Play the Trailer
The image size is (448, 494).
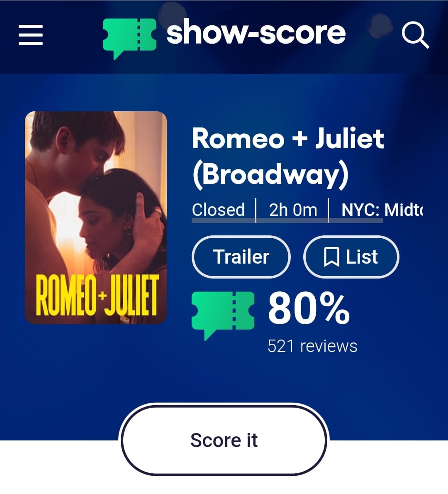click(x=241, y=257)
